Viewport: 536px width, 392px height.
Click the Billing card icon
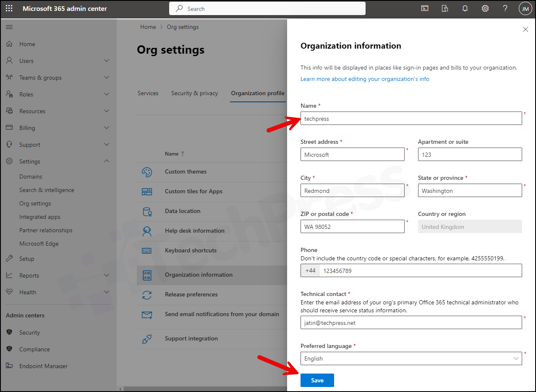tap(9, 128)
